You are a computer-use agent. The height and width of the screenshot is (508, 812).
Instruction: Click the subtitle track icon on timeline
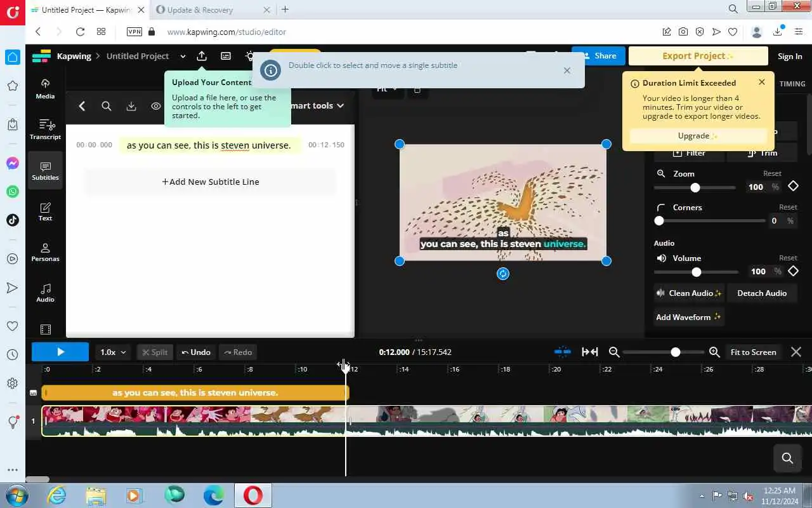point(34,393)
